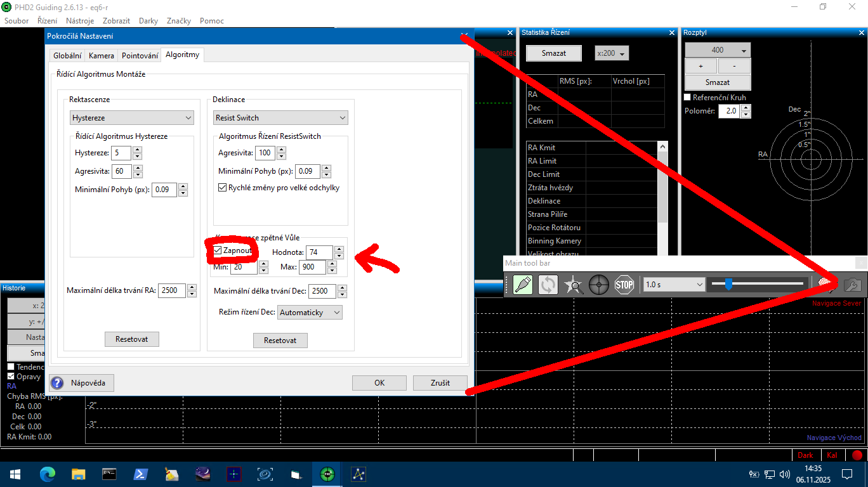Open Stellarium from the taskbar
868x487 pixels.
click(204, 474)
